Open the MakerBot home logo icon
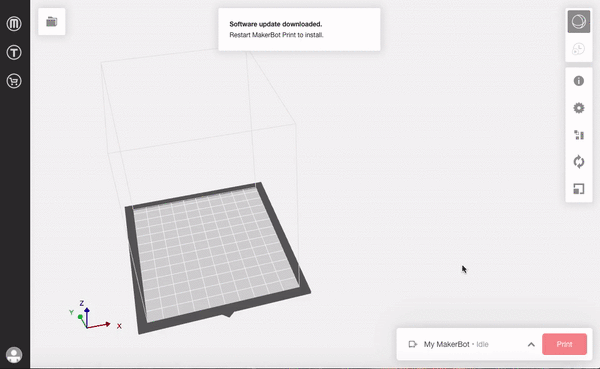Screen dimensions: 600x369 (14, 23)
